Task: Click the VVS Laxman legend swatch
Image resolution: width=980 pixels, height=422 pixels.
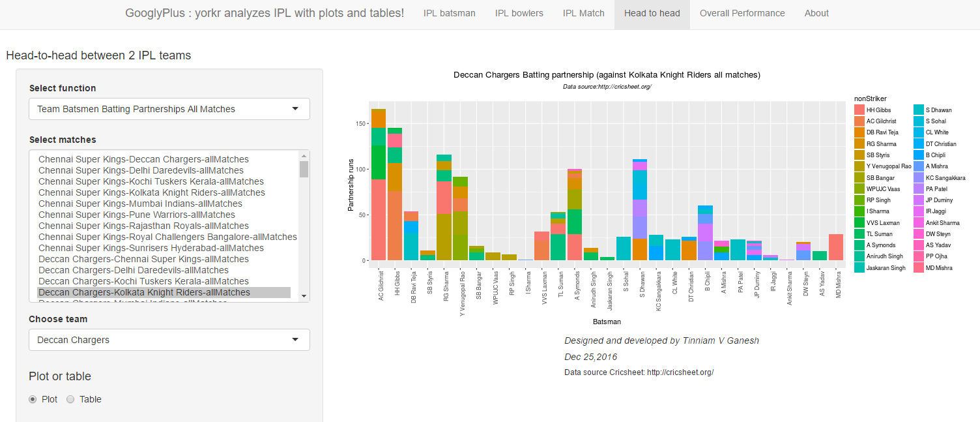Action: pyautogui.click(x=859, y=223)
